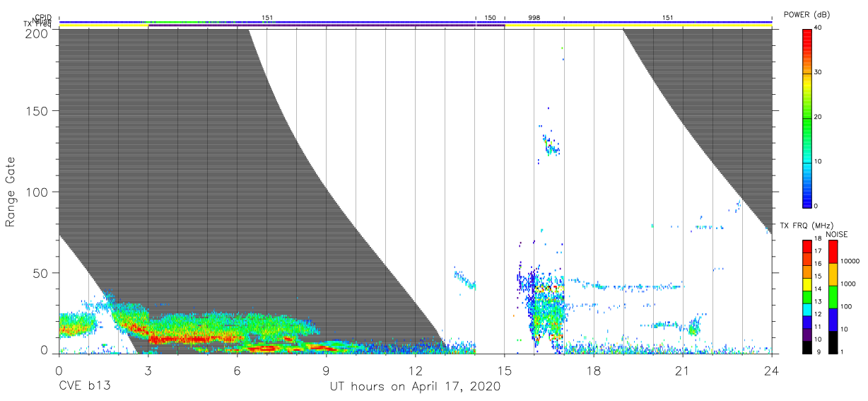Click the Range Gate y-axis title
This screenshot has height=401, width=868.
tap(11, 192)
